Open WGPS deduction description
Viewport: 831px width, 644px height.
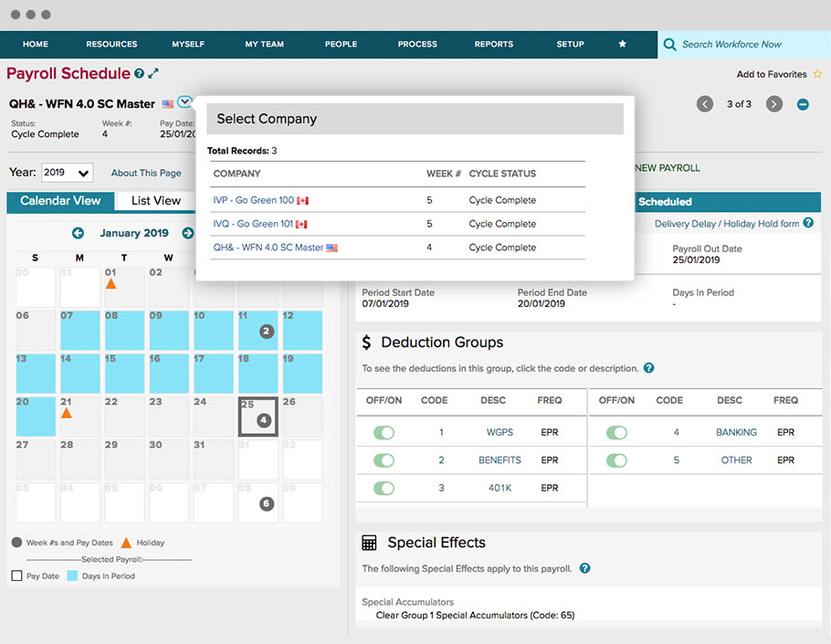[500, 432]
